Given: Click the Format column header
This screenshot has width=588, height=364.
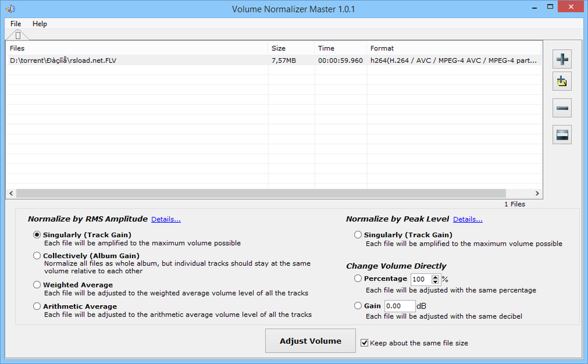Looking at the screenshot, I should pyautogui.click(x=454, y=48).
